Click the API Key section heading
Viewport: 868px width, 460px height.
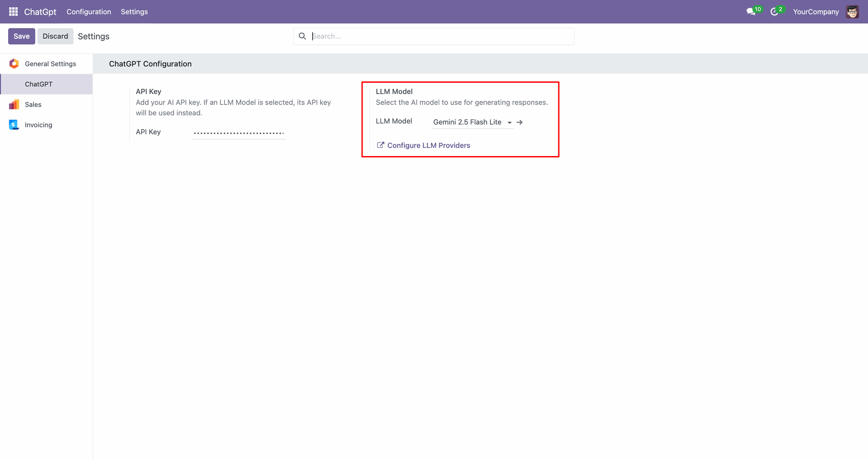pyautogui.click(x=148, y=91)
